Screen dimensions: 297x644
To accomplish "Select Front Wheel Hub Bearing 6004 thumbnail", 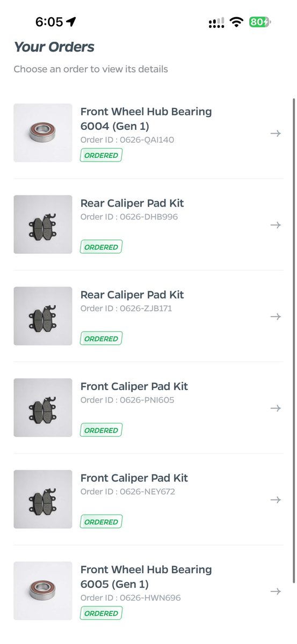I will click(x=43, y=133).
